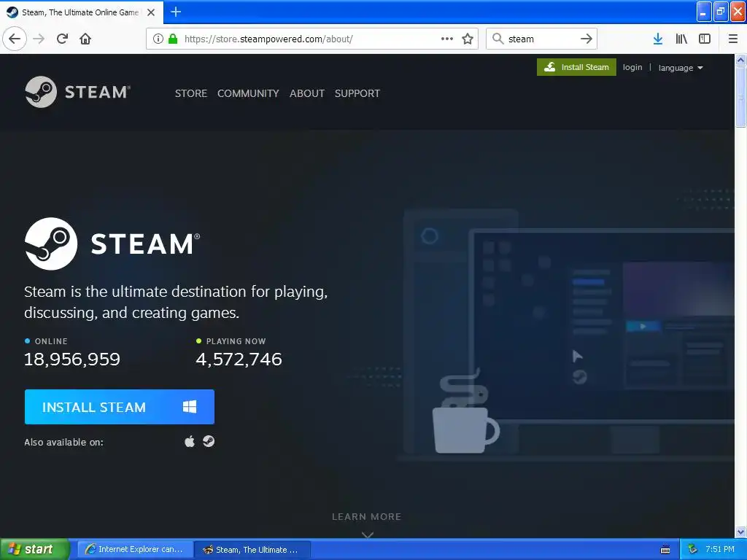Click the keyboard icon in the taskbar
This screenshot has width=747, height=560.
click(665, 550)
